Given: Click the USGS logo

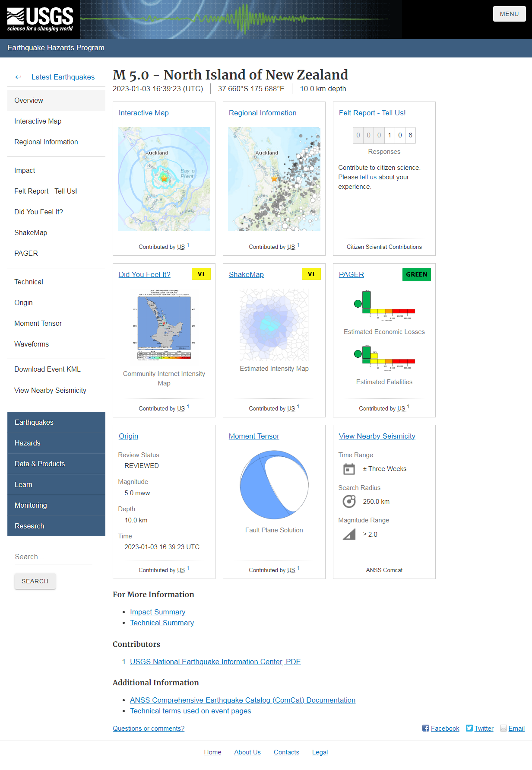Looking at the screenshot, I should [x=40, y=19].
